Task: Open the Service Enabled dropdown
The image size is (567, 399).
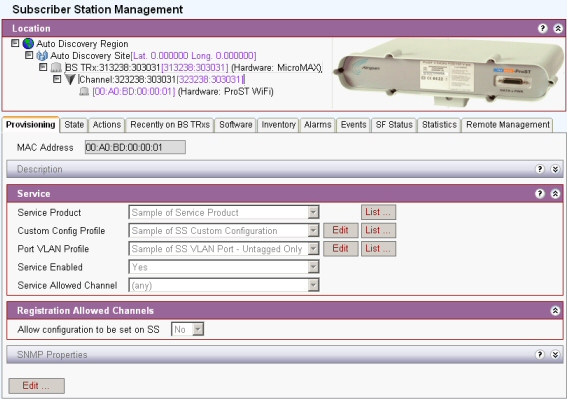Action: click(x=313, y=267)
